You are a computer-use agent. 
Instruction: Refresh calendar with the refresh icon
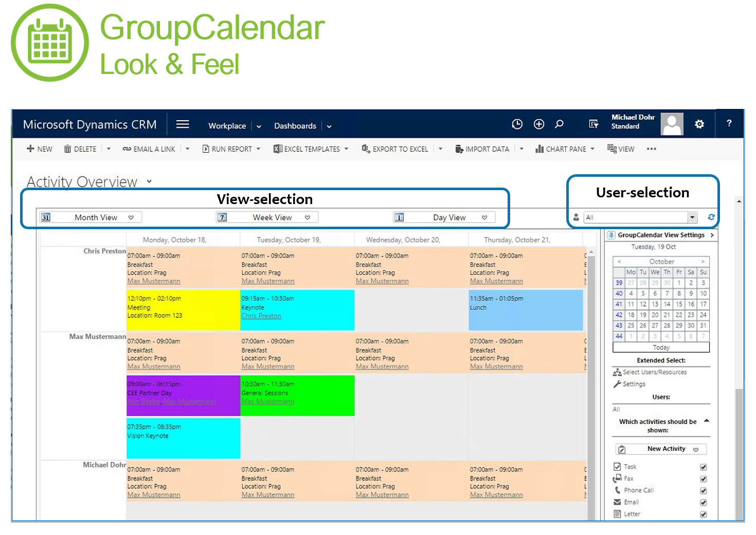(x=711, y=217)
